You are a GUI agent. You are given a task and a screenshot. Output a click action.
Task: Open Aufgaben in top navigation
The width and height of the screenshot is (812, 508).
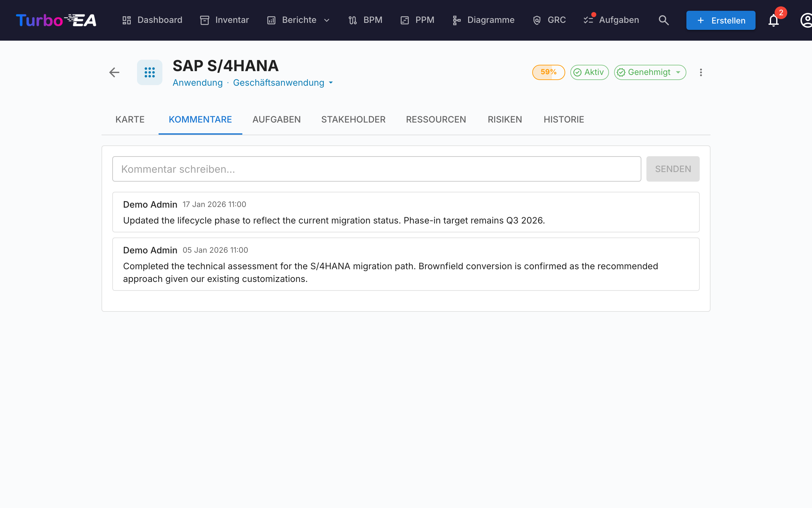point(611,20)
